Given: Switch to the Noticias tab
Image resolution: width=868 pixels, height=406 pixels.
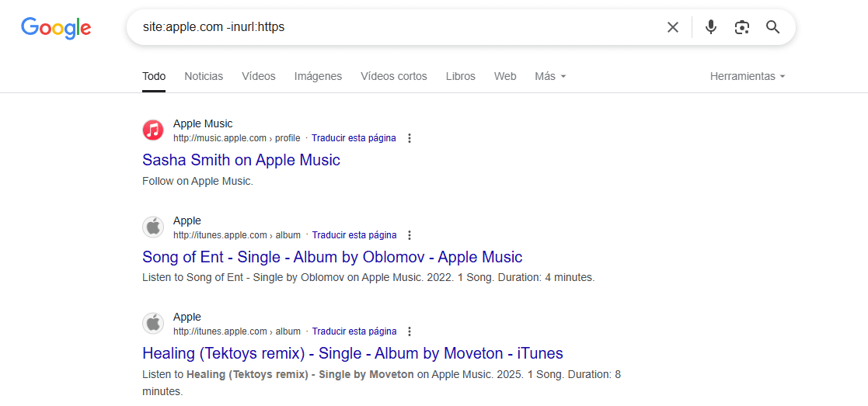Looking at the screenshot, I should (x=204, y=76).
